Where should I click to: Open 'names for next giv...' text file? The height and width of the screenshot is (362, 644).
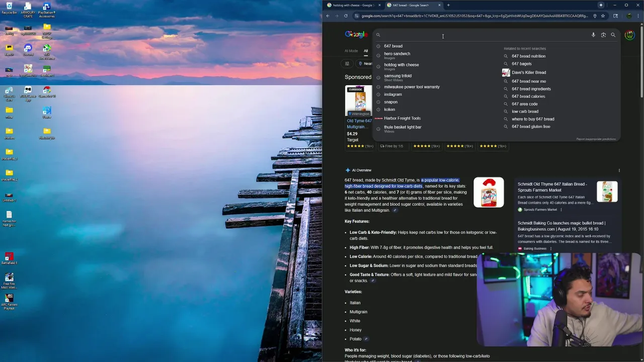(9, 219)
